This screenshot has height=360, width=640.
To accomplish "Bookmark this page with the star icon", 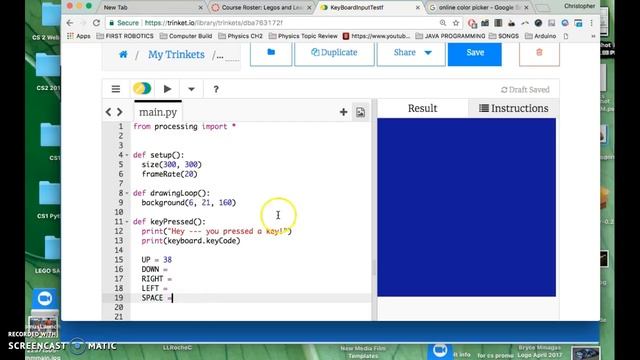I will point(456,23).
